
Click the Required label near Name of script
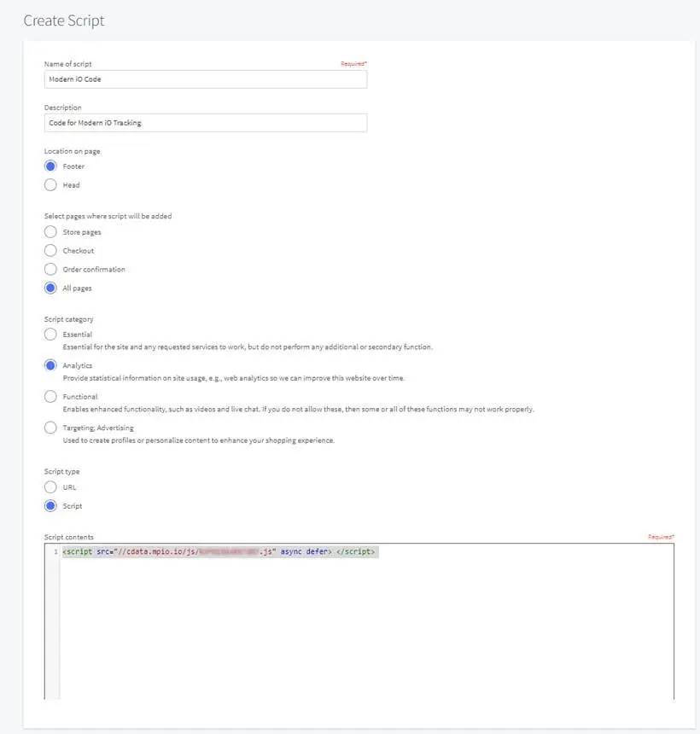click(353, 63)
